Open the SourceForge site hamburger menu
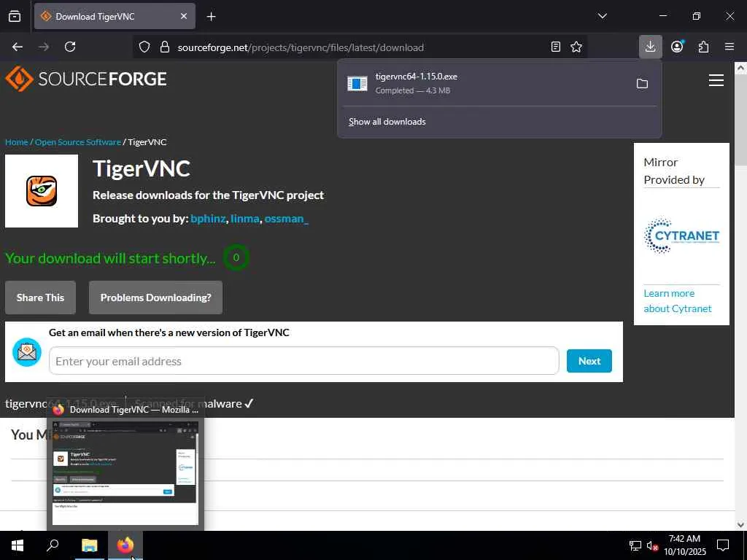 tap(716, 80)
